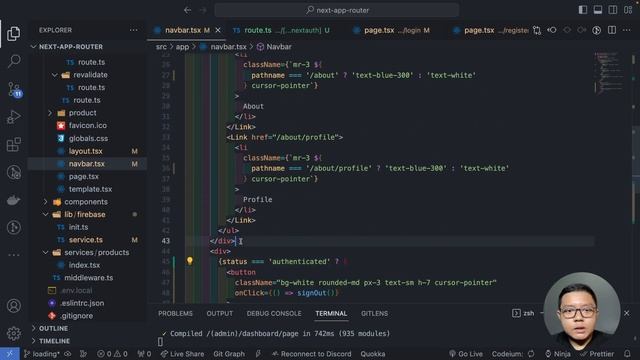Select the TERMINAL panel tab
The height and width of the screenshot is (360, 640).
[x=331, y=313]
